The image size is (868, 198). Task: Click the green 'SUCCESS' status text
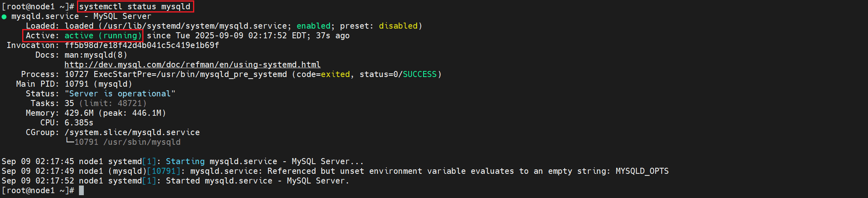point(419,74)
